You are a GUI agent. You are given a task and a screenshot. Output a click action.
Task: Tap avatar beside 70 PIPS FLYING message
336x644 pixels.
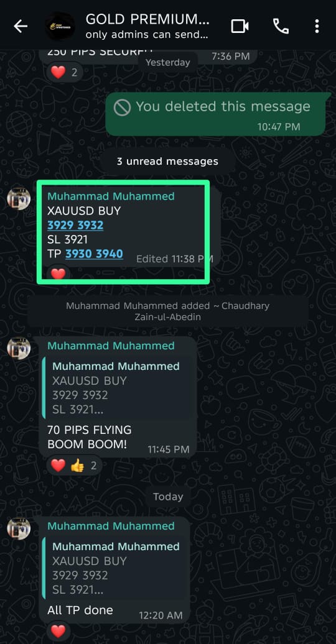19,348
